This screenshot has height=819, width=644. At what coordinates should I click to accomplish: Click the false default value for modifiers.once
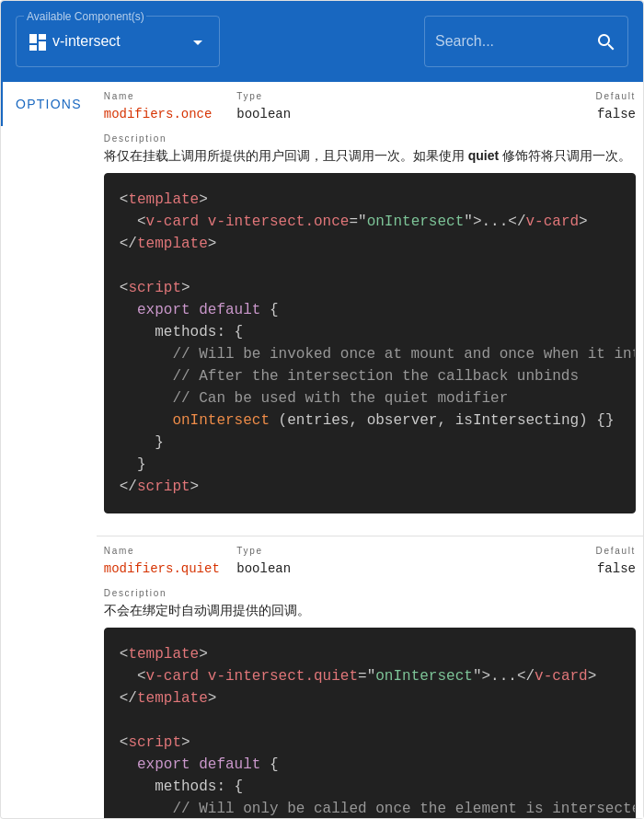pos(616,114)
